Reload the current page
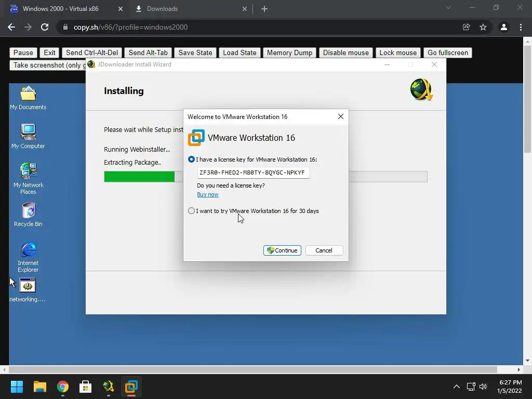 (45, 27)
